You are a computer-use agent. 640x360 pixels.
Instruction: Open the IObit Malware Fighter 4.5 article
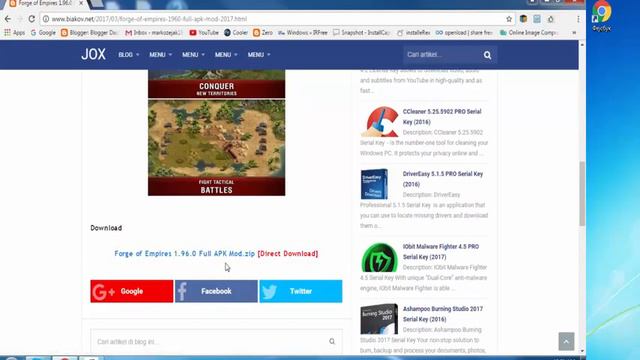pyautogui.click(x=441, y=252)
